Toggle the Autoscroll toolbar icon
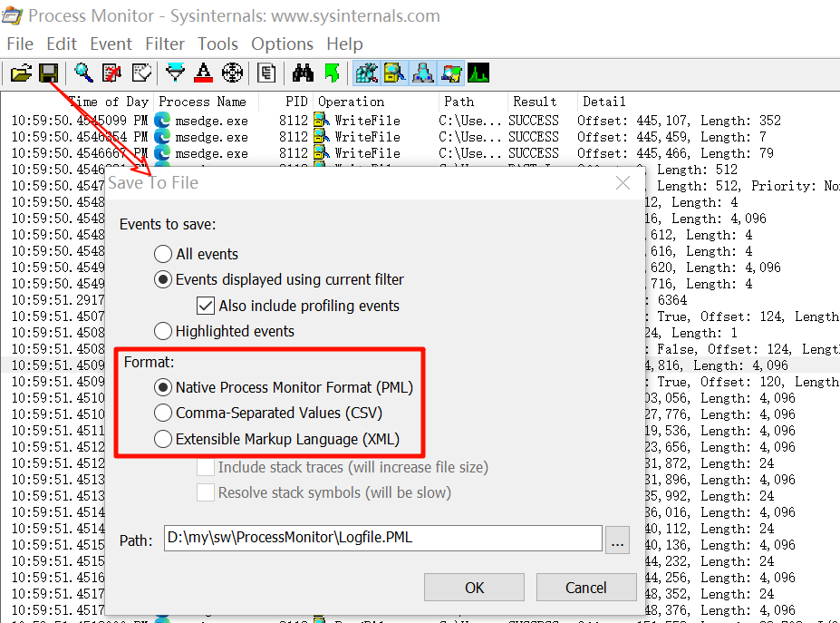 point(112,73)
